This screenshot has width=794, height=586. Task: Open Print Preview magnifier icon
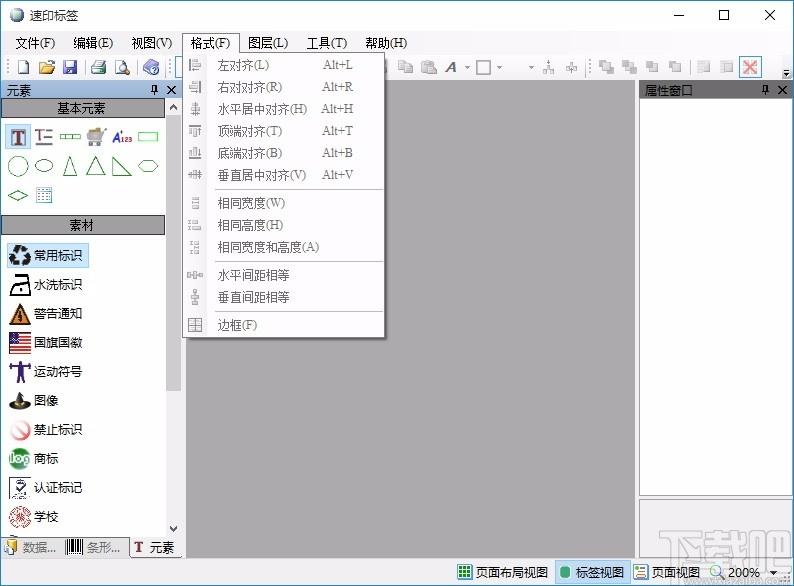(122, 67)
